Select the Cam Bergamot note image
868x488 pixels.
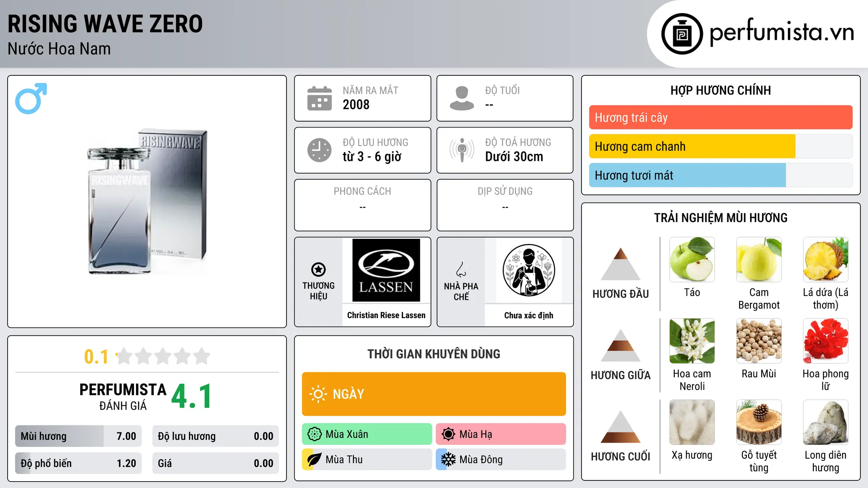pyautogui.click(x=759, y=260)
